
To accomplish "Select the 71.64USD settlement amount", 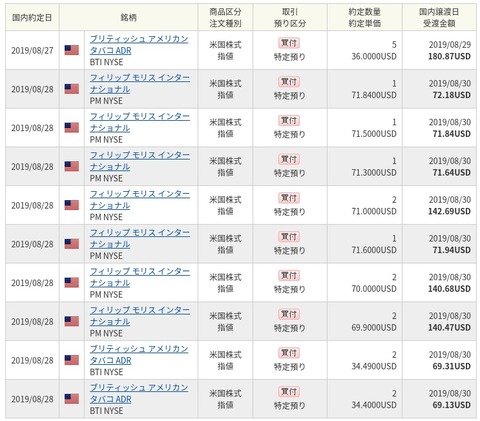I will [452, 172].
